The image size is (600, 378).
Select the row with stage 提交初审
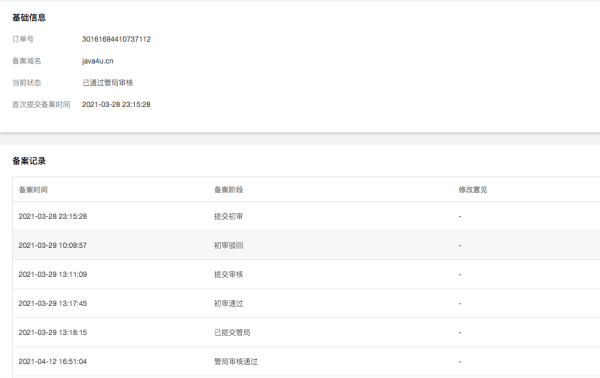click(306, 216)
